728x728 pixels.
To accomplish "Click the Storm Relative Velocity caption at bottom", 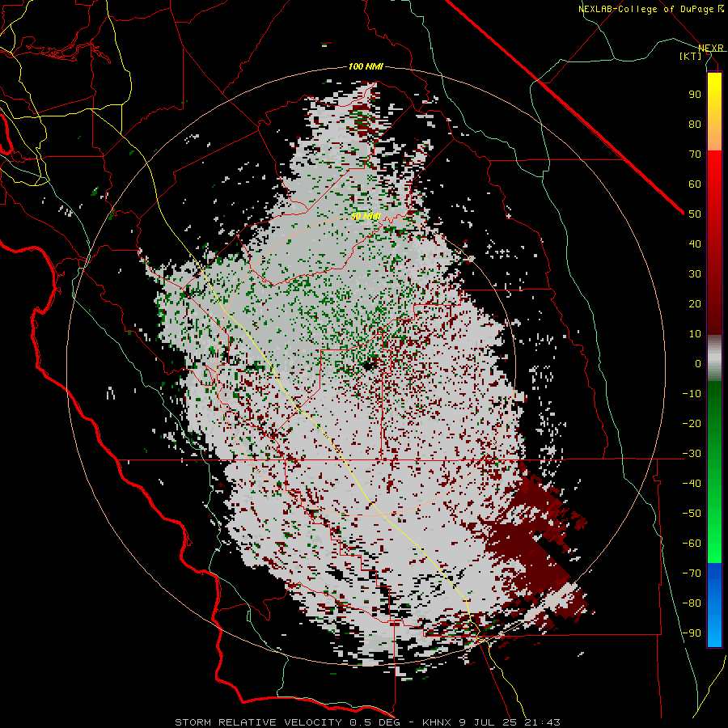I will pos(367,722).
